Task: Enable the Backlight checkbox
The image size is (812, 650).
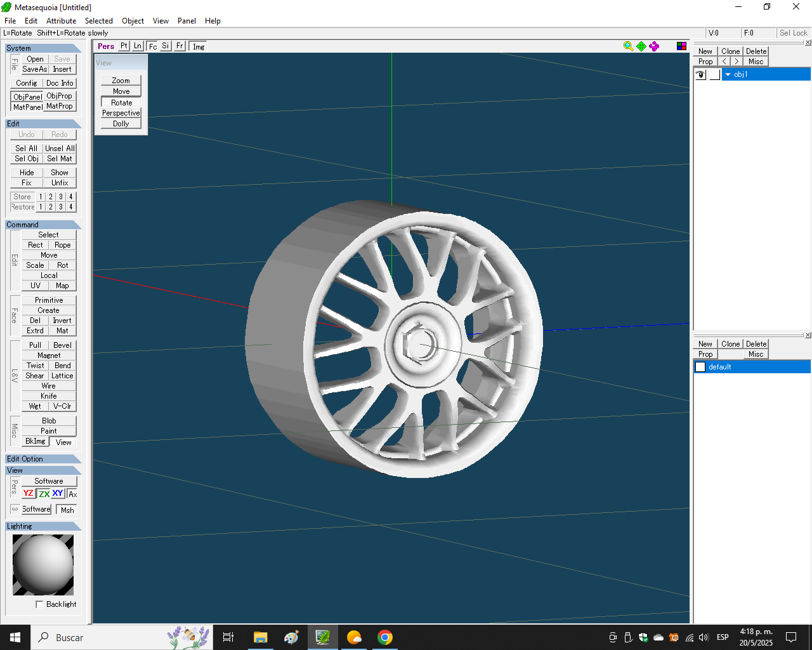Action: coord(39,604)
